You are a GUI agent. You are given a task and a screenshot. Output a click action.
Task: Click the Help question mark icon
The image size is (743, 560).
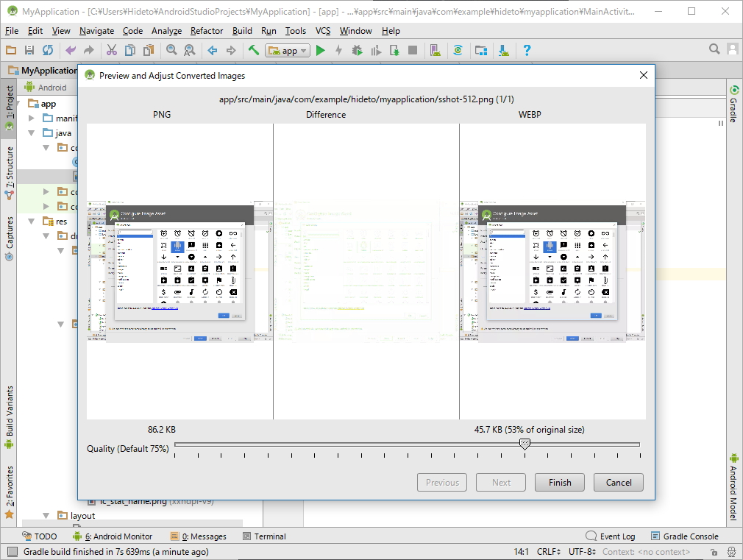tap(527, 50)
